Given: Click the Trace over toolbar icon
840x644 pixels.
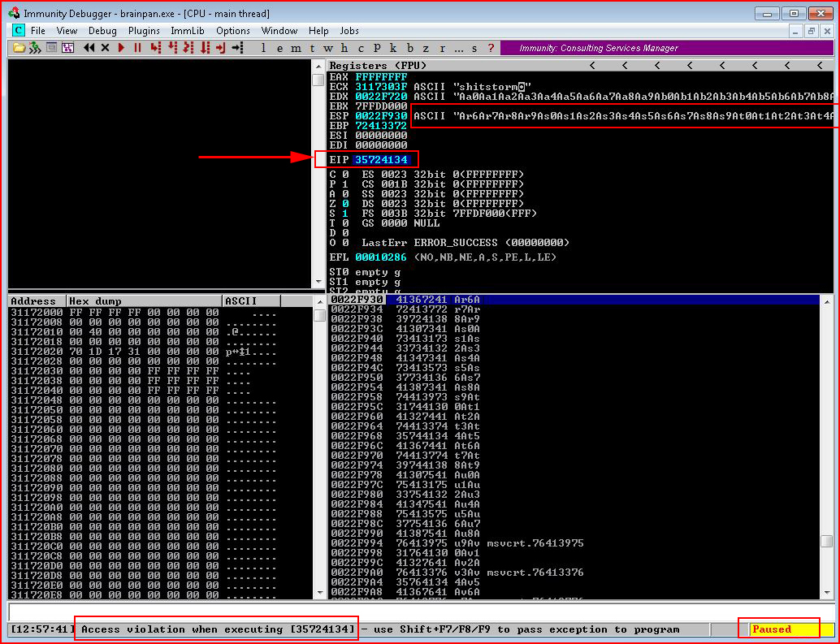Looking at the screenshot, I should [205, 48].
